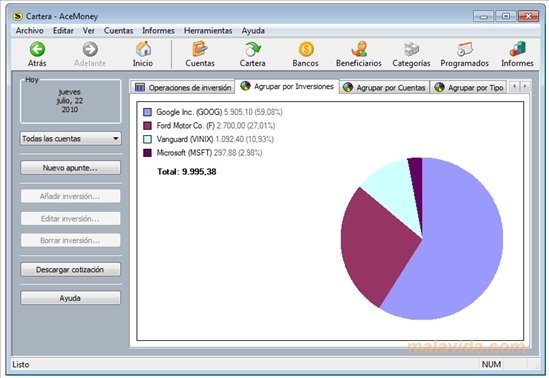Viewport: 549px width, 378px height.
Task: Switch to Operaciones de inversión tab
Action: [x=183, y=88]
